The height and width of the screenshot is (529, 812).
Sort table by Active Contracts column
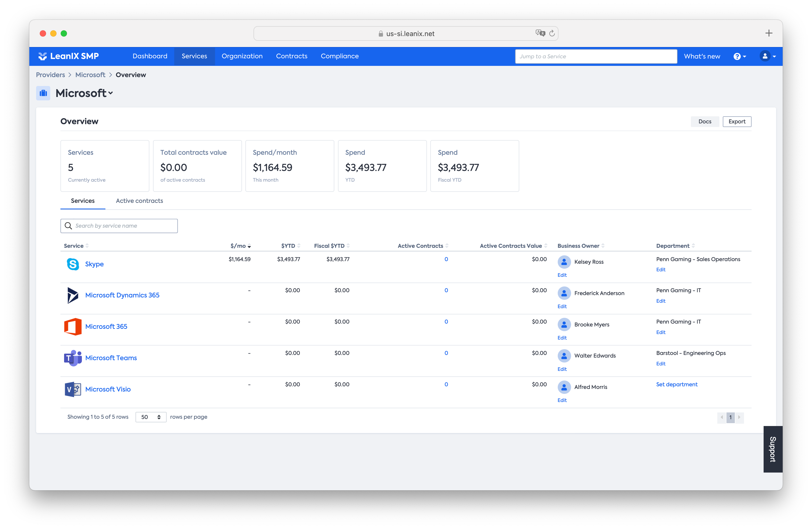[x=423, y=246]
